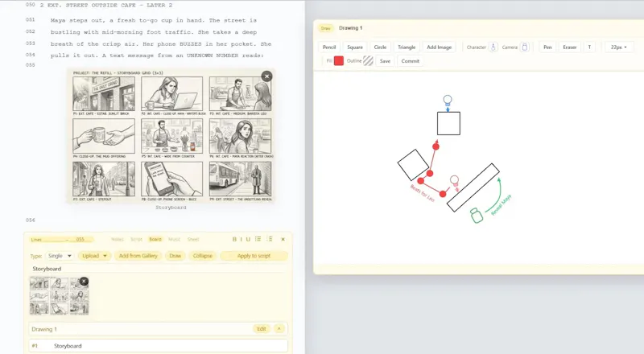Click Apply to script

(254, 256)
